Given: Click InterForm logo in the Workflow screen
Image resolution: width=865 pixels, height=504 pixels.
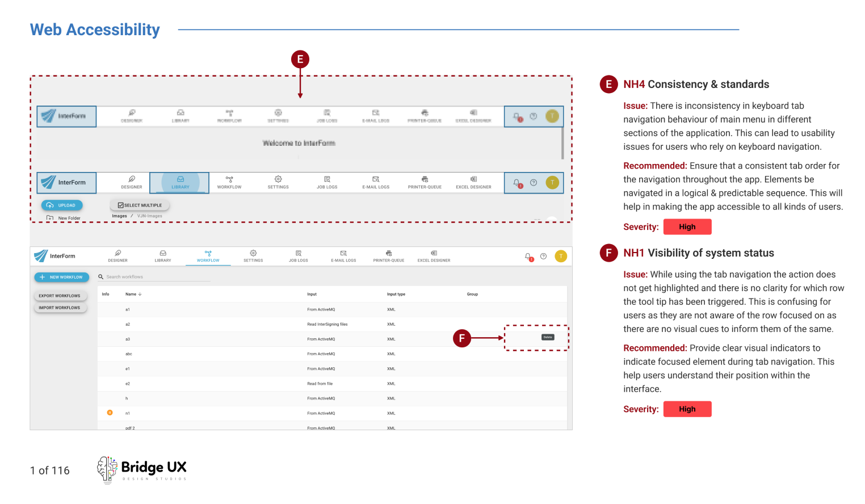Looking at the screenshot, I should coord(54,256).
